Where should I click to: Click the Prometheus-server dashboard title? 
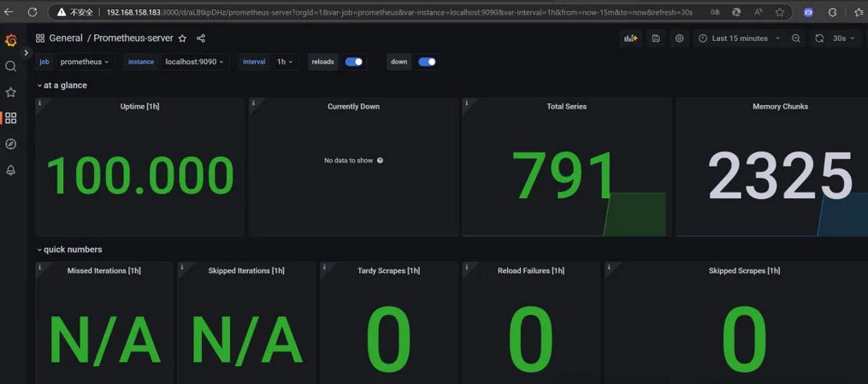click(133, 38)
